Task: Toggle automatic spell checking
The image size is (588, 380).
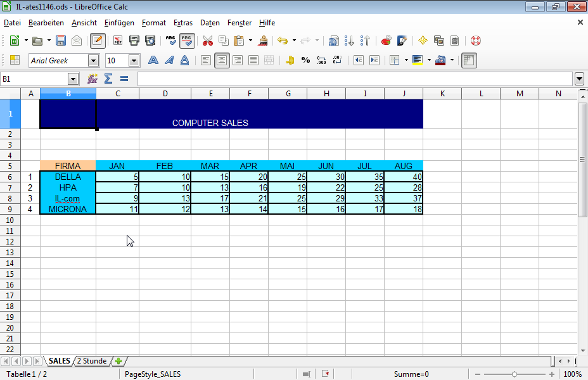Action: [x=187, y=41]
